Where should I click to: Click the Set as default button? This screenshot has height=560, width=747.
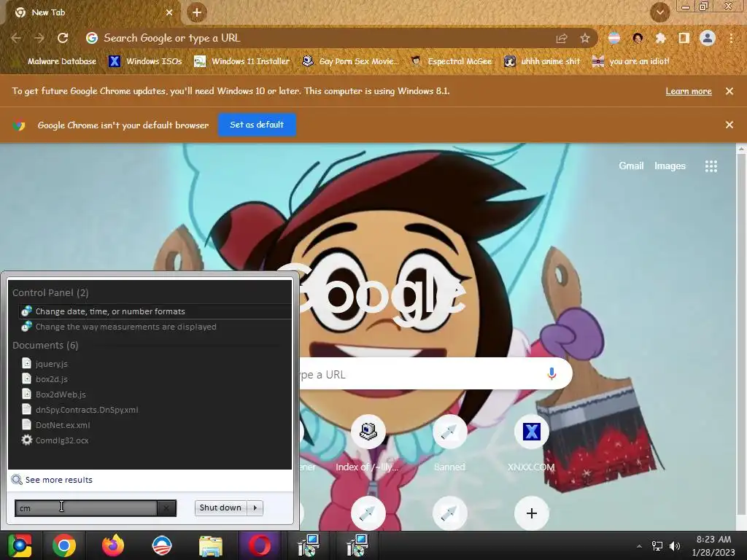click(x=257, y=125)
